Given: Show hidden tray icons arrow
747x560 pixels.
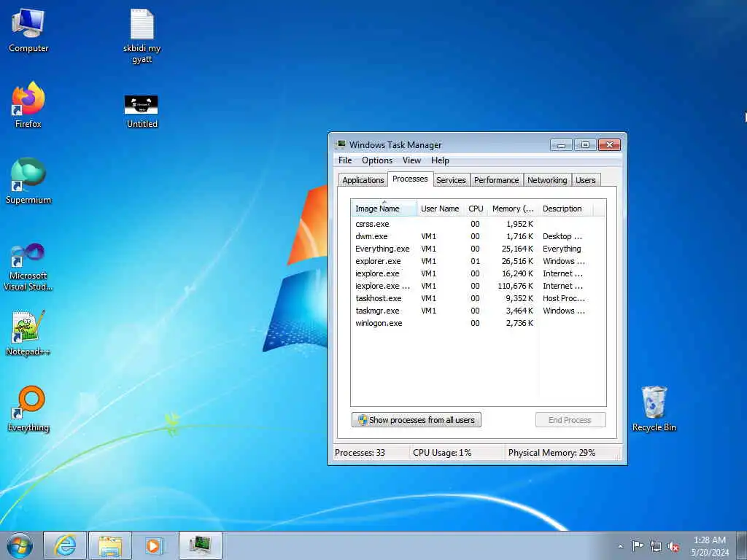Looking at the screenshot, I should click(620, 546).
